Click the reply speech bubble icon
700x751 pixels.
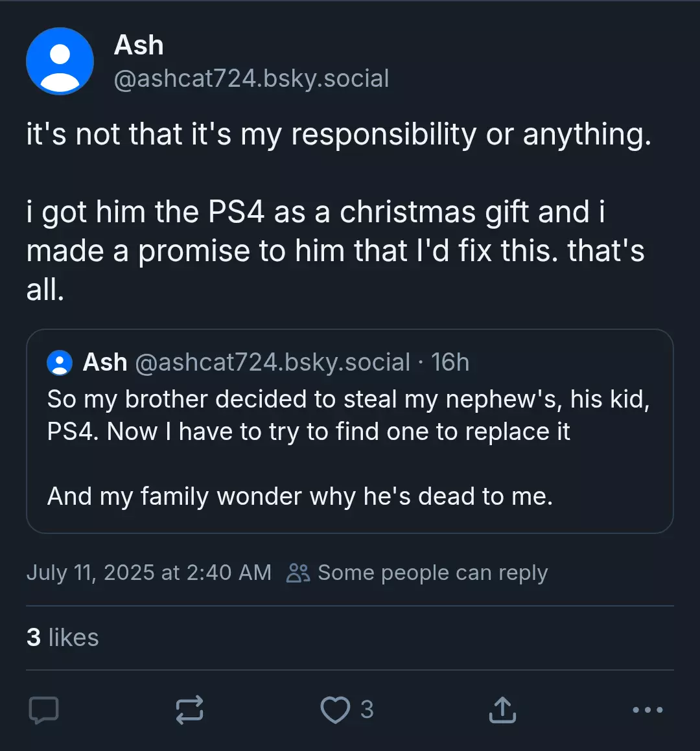tap(43, 710)
